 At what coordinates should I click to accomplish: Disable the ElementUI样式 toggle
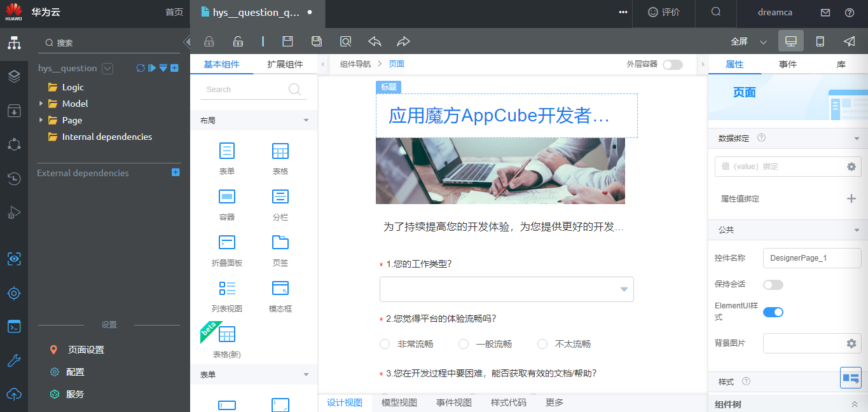point(773,312)
